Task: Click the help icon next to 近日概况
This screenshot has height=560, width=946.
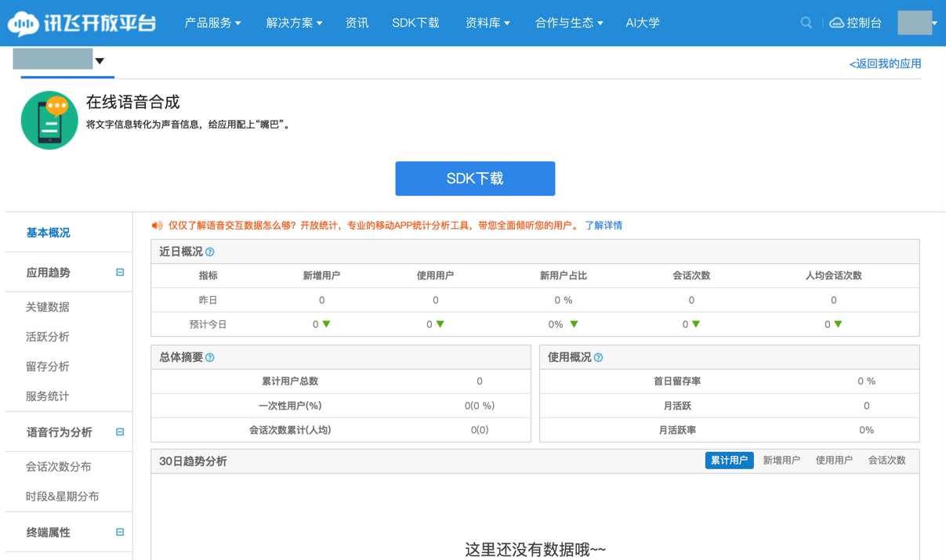Action: point(209,252)
